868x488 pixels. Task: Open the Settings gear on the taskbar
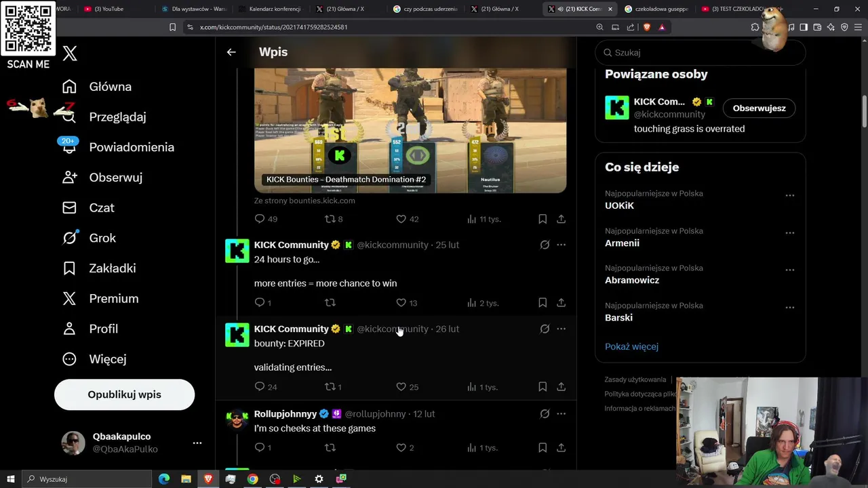coord(319,479)
